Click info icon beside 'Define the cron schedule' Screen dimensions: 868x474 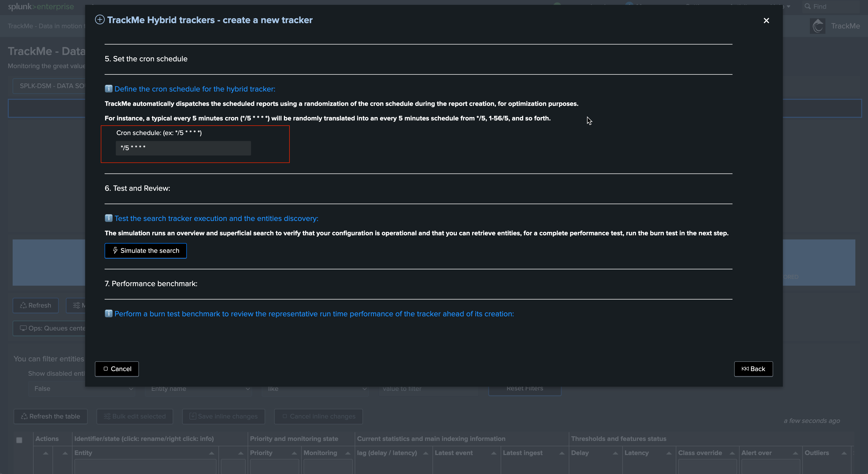pyautogui.click(x=108, y=89)
